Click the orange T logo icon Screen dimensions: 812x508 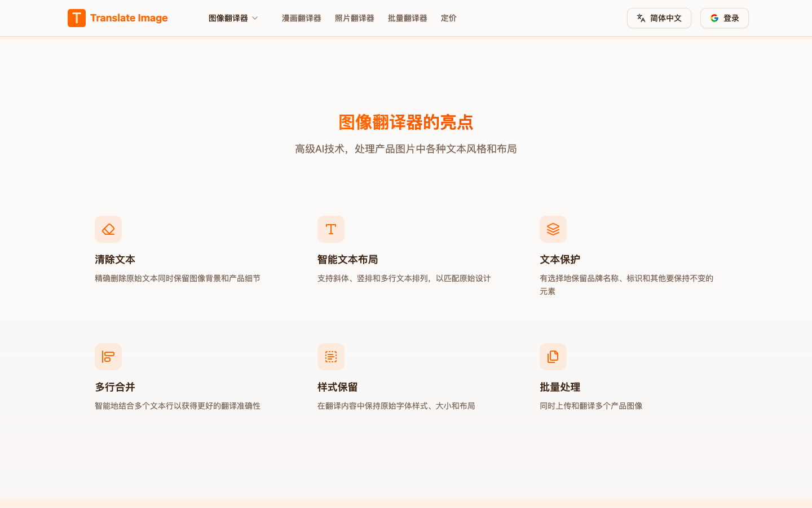point(77,18)
